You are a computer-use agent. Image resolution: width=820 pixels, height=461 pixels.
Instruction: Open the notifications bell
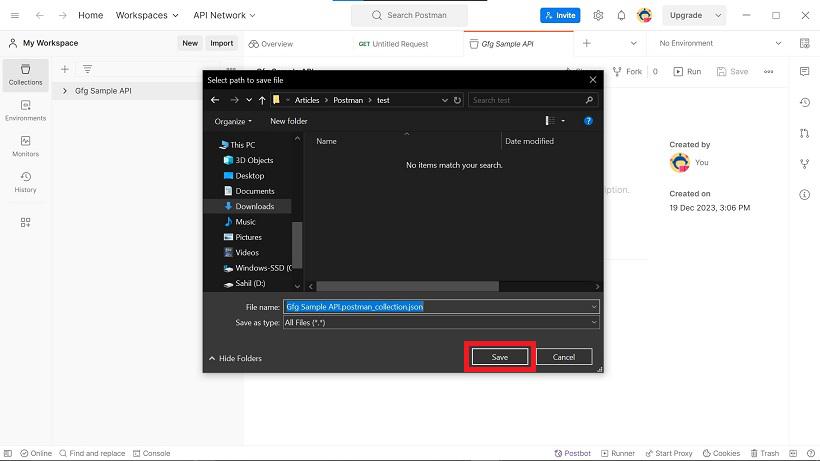point(621,15)
